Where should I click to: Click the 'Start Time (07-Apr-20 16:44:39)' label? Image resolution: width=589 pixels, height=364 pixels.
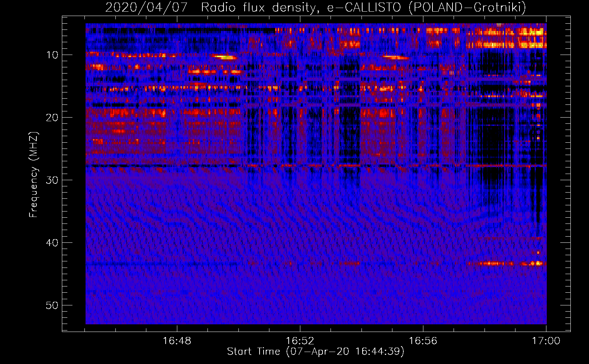(316, 352)
